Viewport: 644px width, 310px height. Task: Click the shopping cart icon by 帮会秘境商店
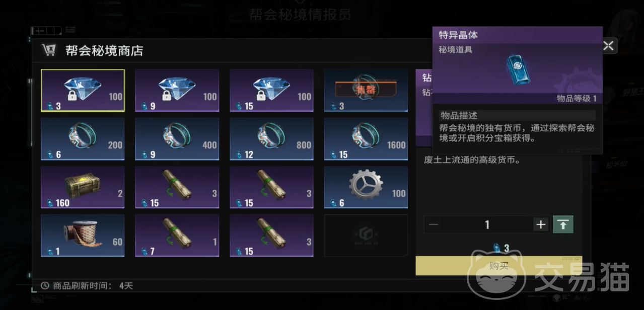click(x=49, y=50)
